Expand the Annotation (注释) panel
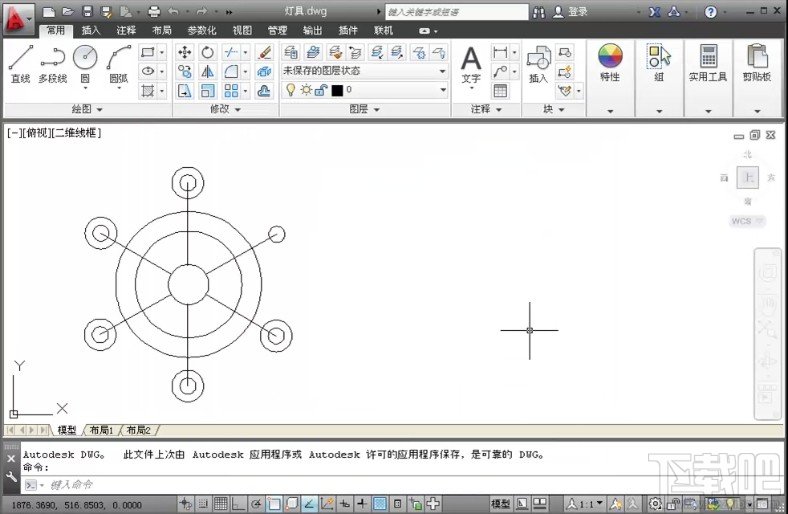The width and height of the screenshot is (788, 514). click(x=486, y=109)
